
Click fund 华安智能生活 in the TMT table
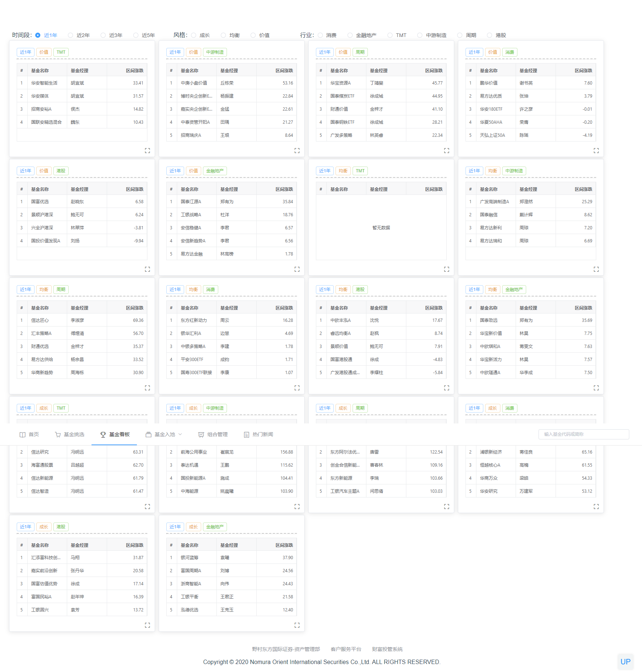coord(44,83)
